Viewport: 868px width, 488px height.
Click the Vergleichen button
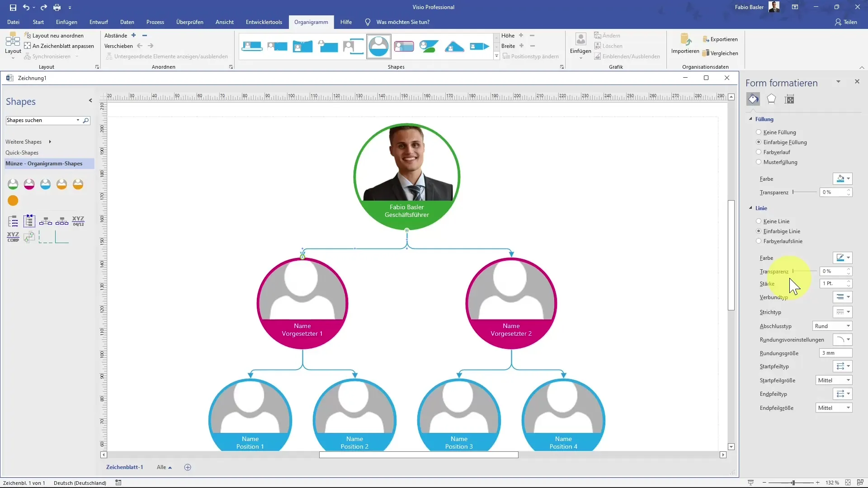click(x=720, y=53)
